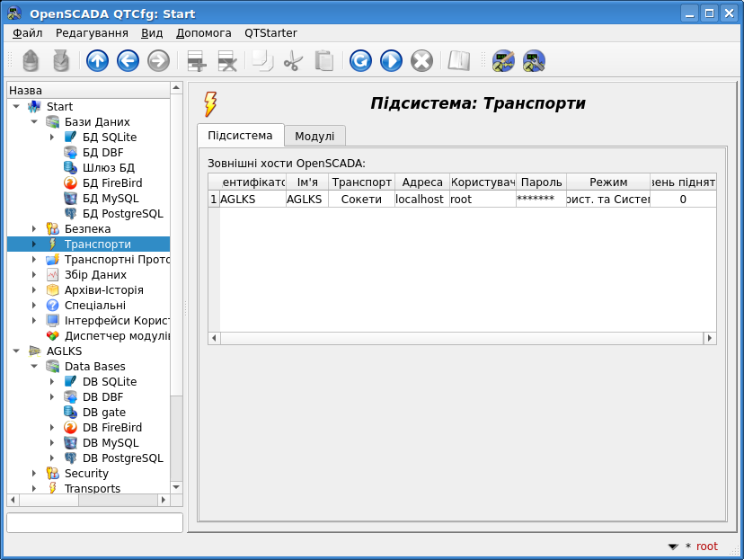The width and height of the screenshot is (744, 560).
Task: Select Інтерфейси Користувача tree item
Action: [x=117, y=320]
